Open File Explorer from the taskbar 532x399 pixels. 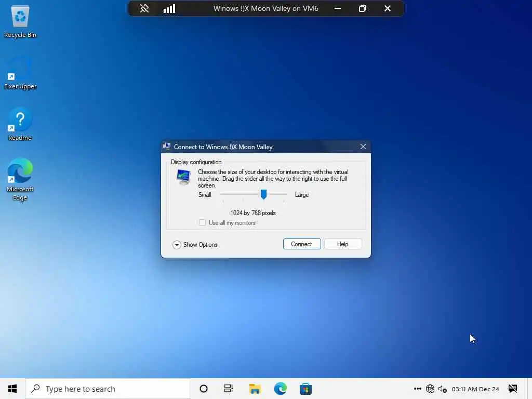(x=255, y=389)
